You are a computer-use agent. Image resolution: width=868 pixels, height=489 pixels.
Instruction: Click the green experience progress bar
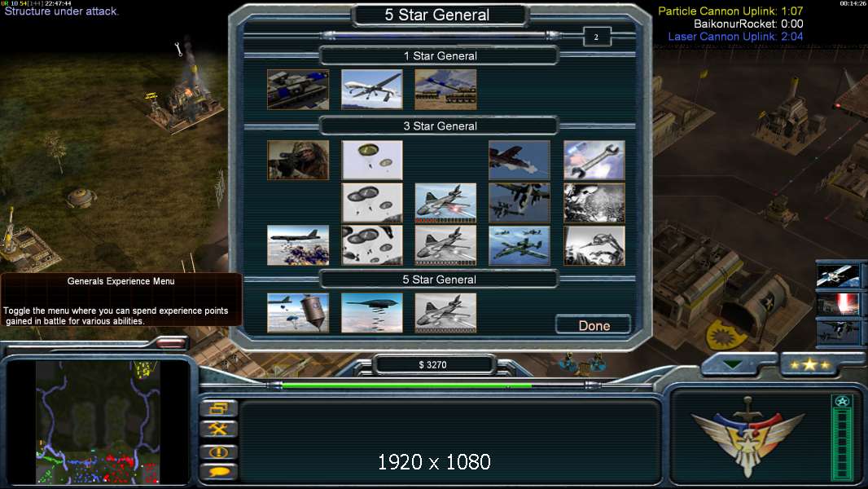(x=407, y=385)
